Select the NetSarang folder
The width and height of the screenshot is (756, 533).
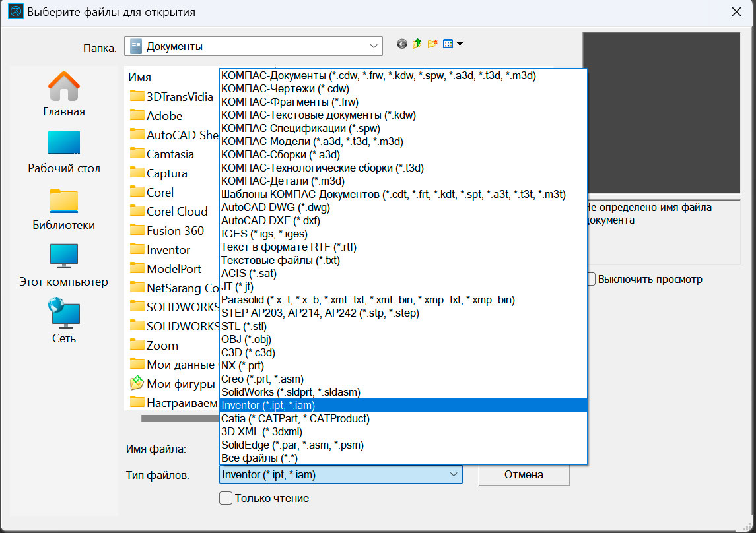point(174,288)
